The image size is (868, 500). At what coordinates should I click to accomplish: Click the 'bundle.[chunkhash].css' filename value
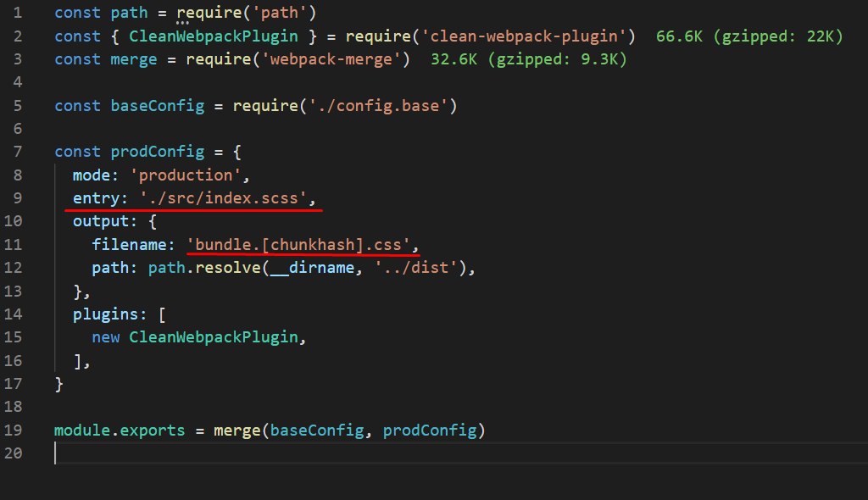click(x=298, y=245)
